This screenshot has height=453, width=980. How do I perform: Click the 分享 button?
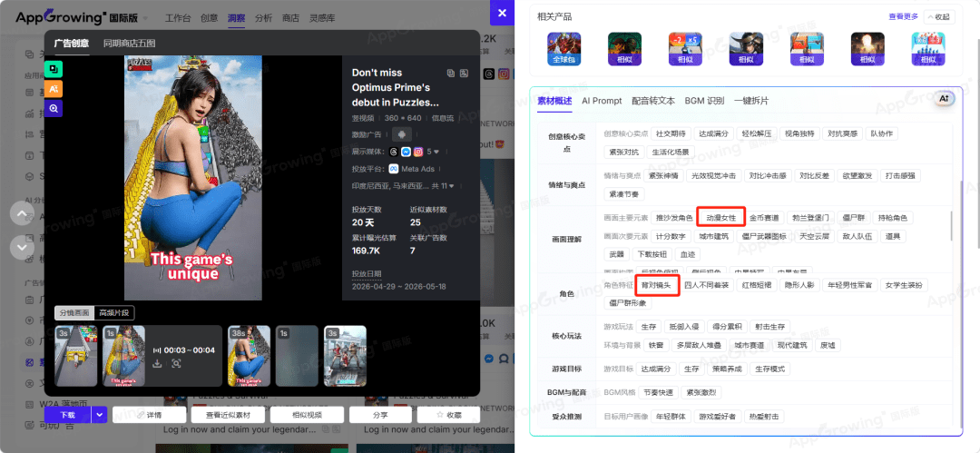pyautogui.click(x=380, y=414)
